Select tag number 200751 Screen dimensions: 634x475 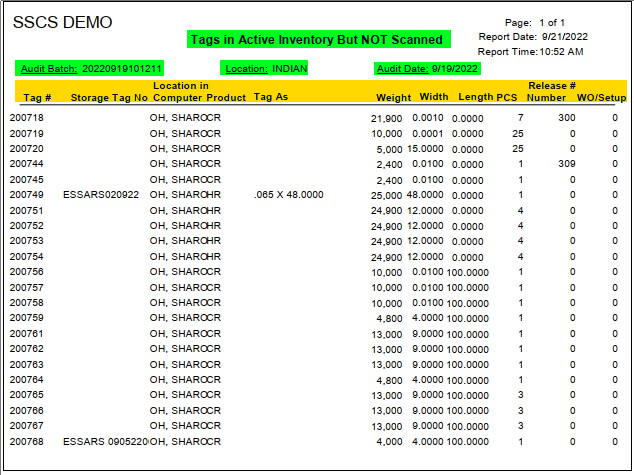(x=26, y=211)
